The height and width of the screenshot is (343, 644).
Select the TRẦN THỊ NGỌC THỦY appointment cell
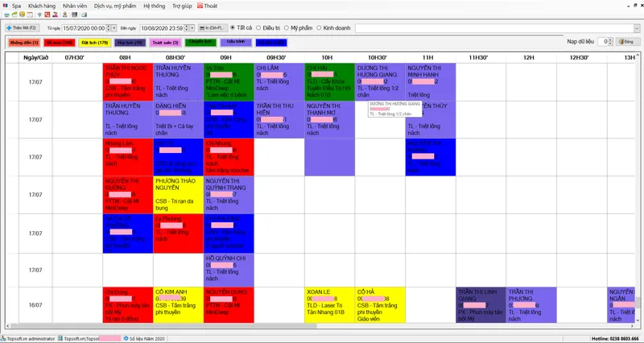tap(128, 82)
